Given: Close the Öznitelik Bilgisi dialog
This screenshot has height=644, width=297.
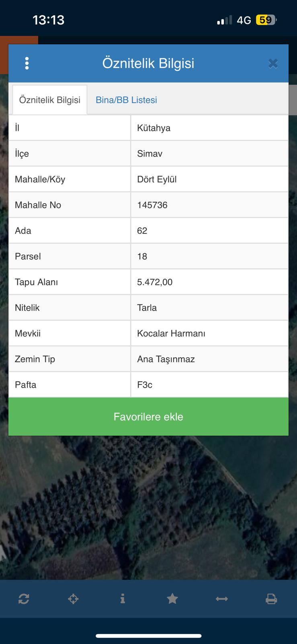Looking at the screenshot, I should (x=273, y=63).
